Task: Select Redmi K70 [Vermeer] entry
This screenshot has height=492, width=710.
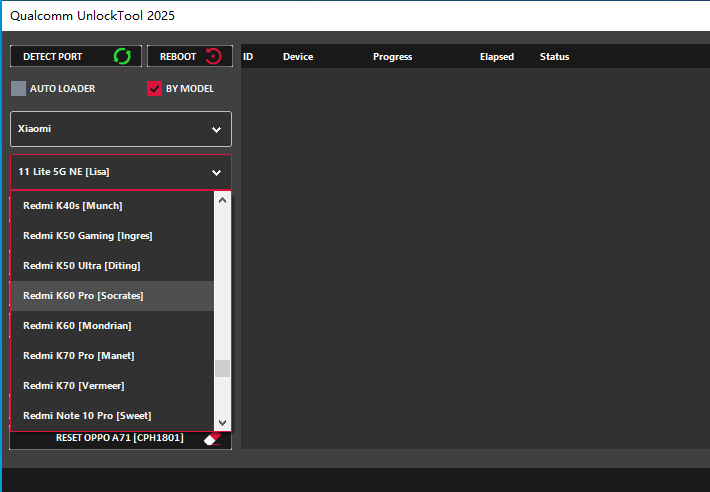Action: [x=112, y=386]
